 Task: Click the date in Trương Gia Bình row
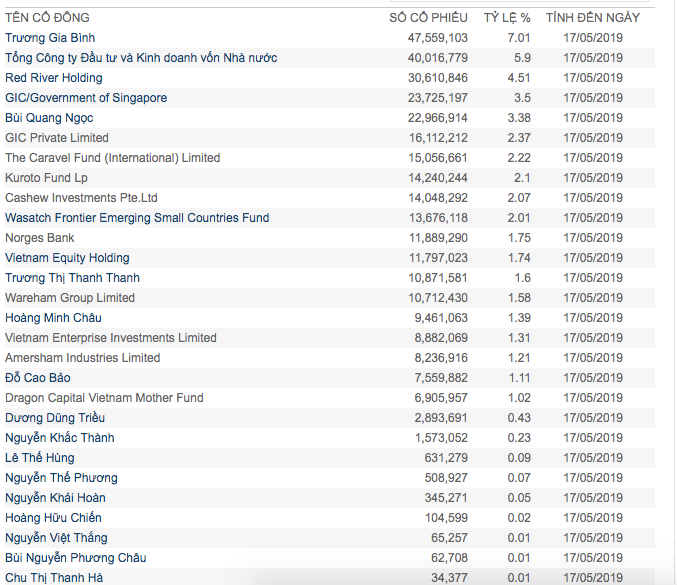(x=593, y=38)
